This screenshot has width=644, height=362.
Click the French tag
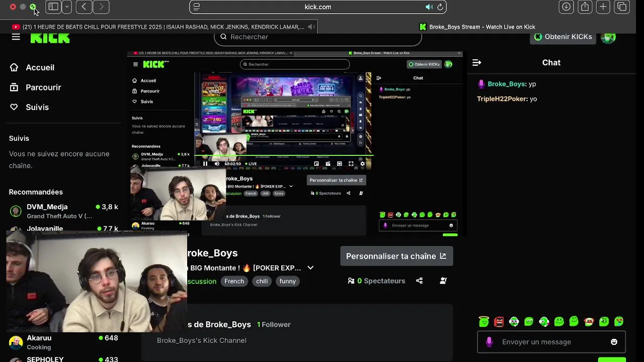pos(234,281)
